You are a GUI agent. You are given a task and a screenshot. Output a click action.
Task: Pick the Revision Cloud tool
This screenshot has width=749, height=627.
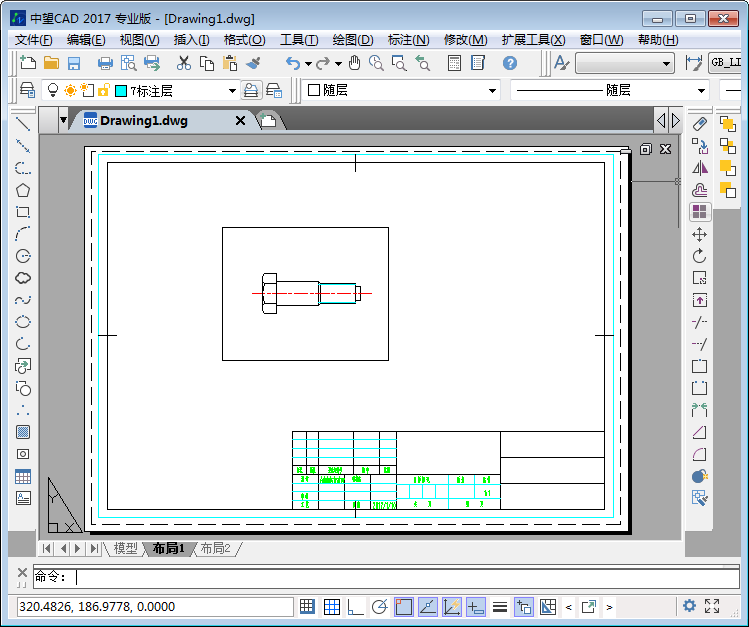tap(23, 278)
